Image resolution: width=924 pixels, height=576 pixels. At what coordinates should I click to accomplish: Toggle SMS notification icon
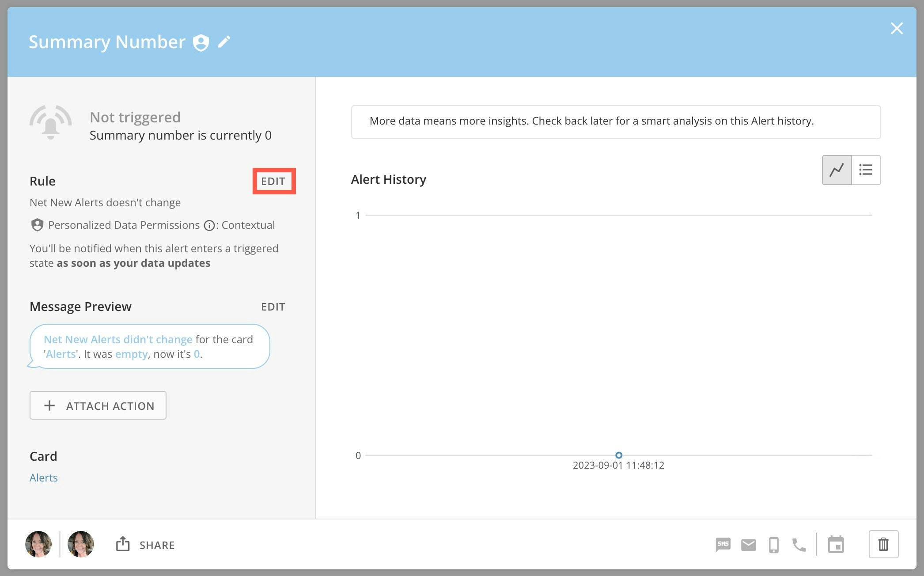(x=723, y=545)
